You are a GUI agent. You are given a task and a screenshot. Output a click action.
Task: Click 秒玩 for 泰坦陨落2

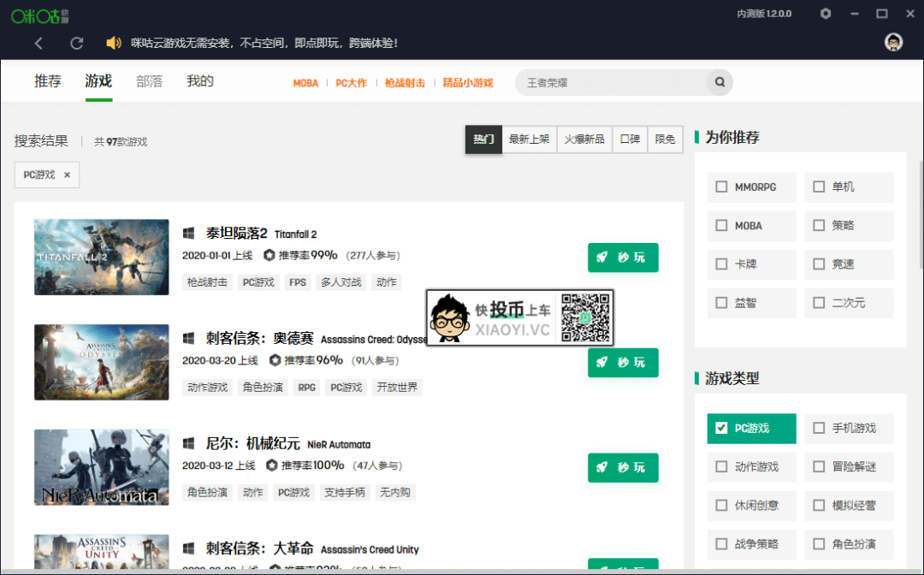[x=623, y=258]
